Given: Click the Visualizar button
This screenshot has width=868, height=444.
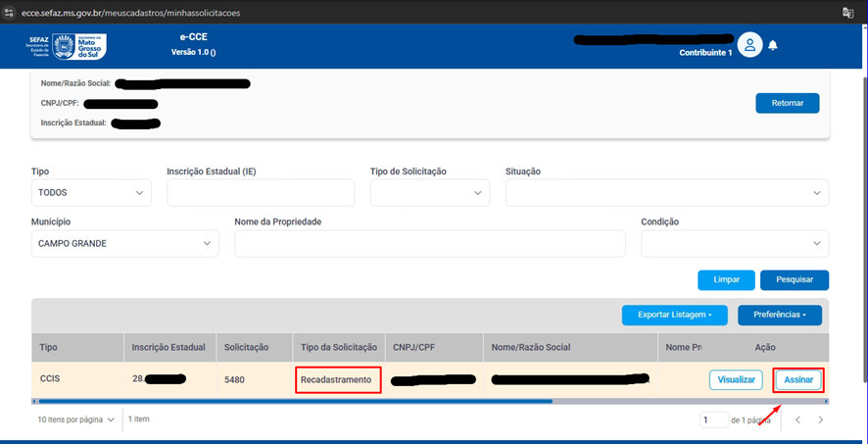Looking at the screenshot, I should pos(736,379).
